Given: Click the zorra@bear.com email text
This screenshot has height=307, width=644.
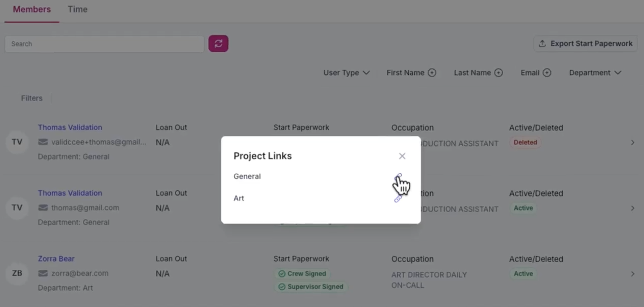Looking at the screenshot, I should 80,273.
